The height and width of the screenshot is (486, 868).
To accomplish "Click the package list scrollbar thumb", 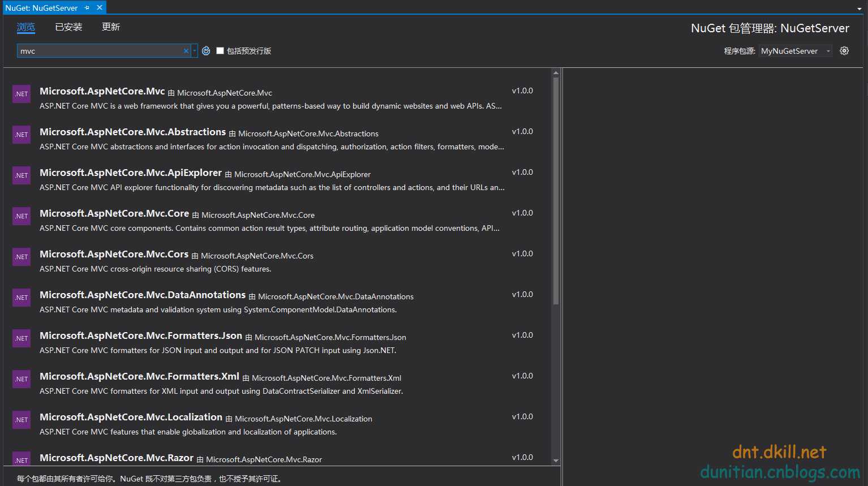I will pyautogui.click(x=556, y=191).
